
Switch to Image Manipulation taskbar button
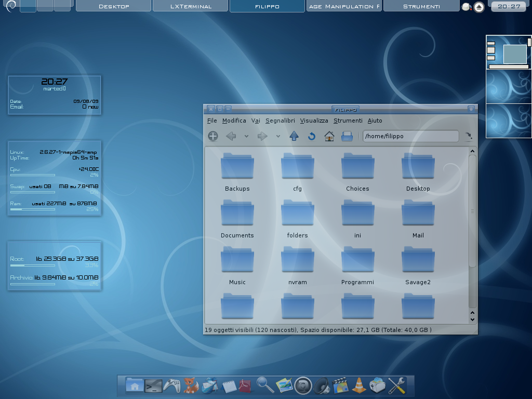click(x=344, y=6)
